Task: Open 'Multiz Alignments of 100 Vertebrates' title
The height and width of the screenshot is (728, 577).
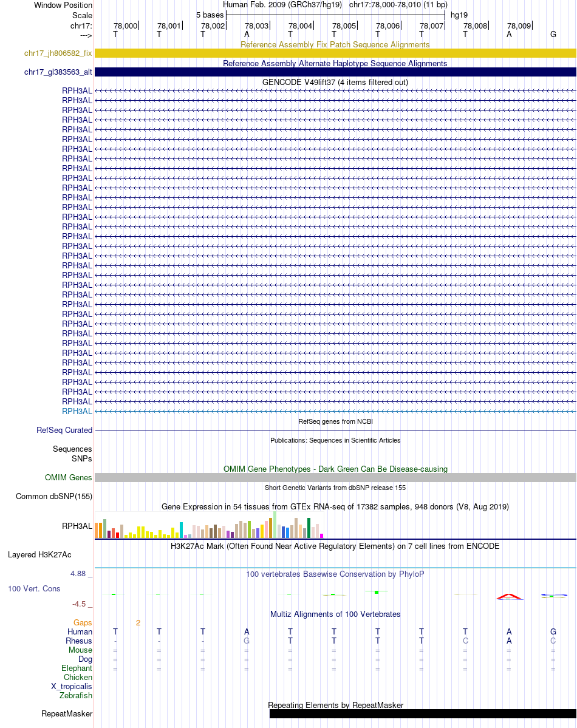Action: [x=335, y=614]
